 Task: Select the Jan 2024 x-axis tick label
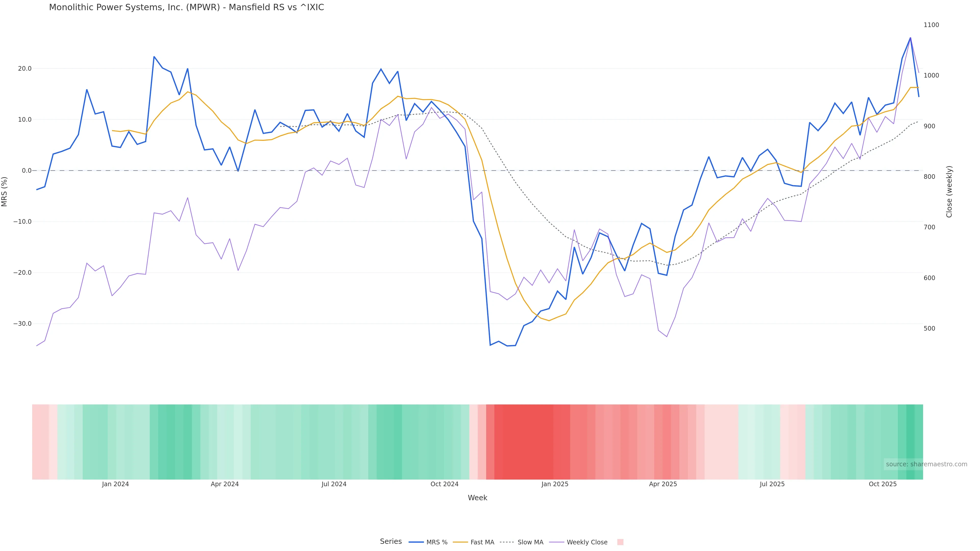click(x=115, y=484)
